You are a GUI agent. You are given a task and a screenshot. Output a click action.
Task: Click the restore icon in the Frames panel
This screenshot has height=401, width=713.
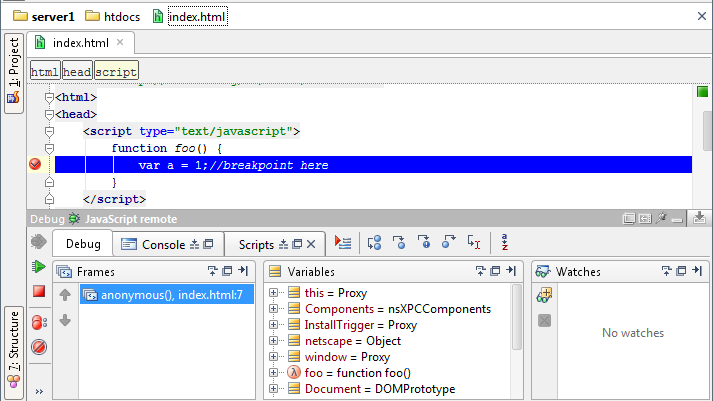tap(227, 271)
